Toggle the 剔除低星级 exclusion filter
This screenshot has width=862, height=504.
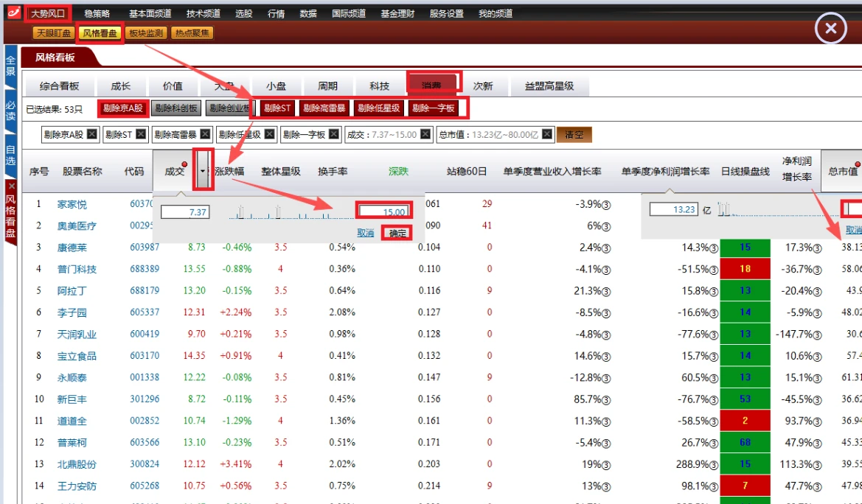point(379,108)
